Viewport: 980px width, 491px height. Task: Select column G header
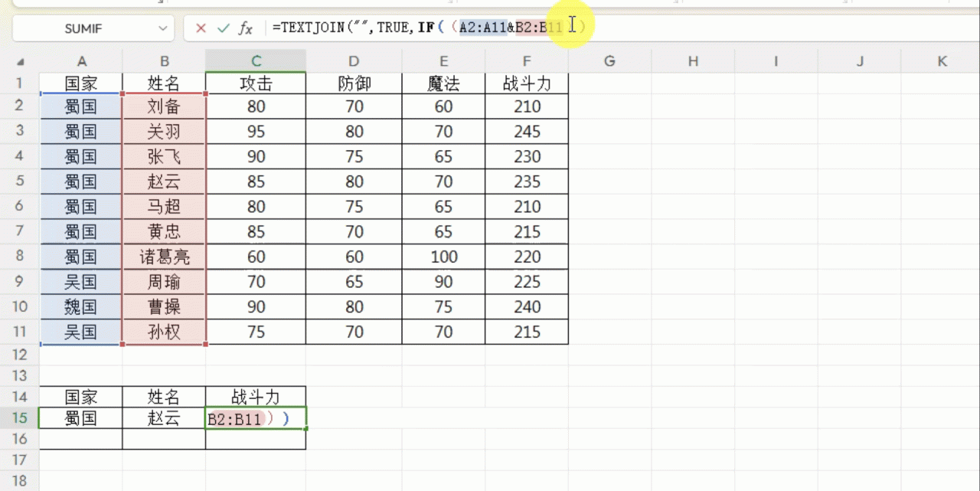pyautogui.click(x=609, y=61)
